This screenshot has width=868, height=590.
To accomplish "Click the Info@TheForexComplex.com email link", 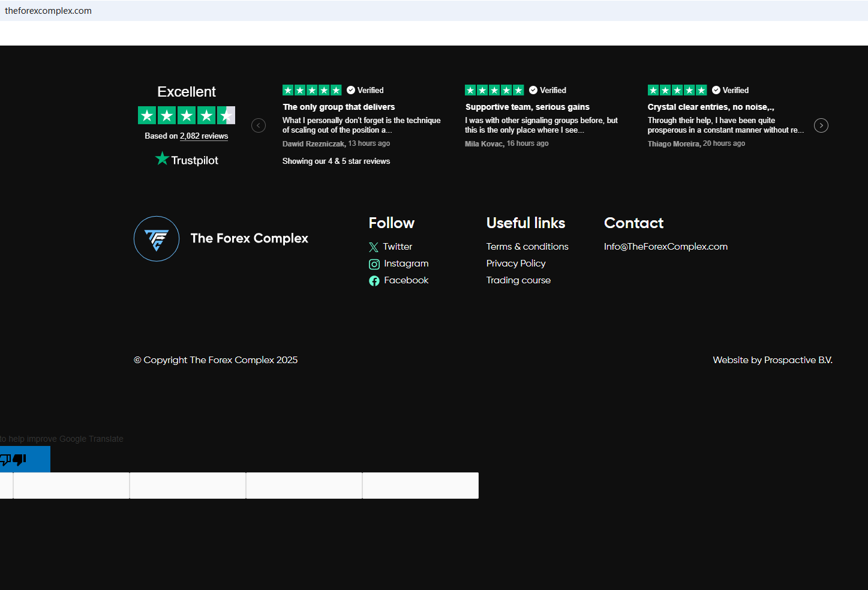I will coord(665,247).
